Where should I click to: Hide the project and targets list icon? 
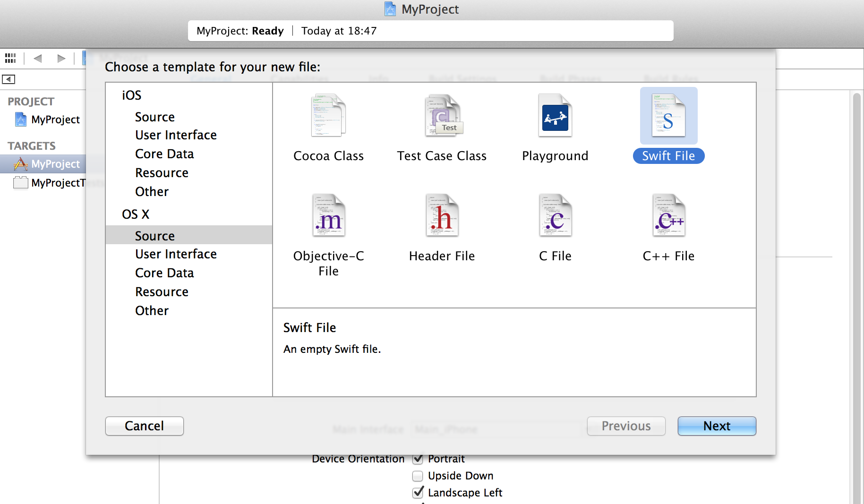click(x=9, y=79)
